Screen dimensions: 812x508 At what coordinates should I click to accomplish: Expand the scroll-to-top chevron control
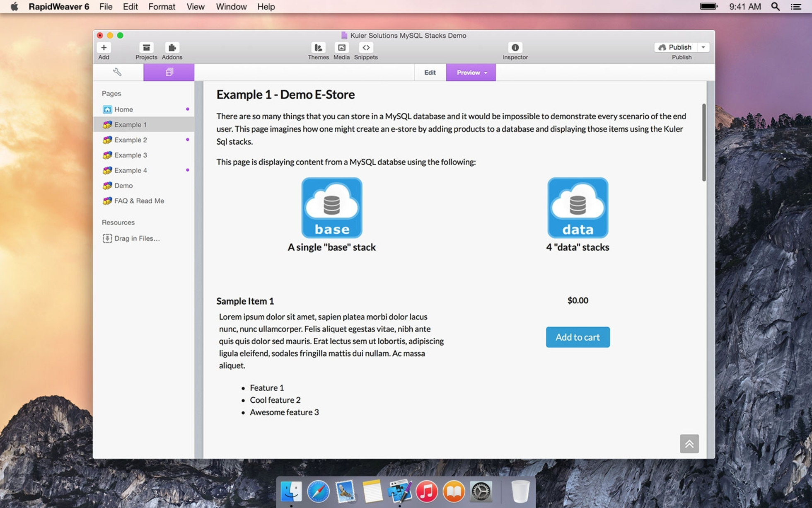click(x=689, y=443)
